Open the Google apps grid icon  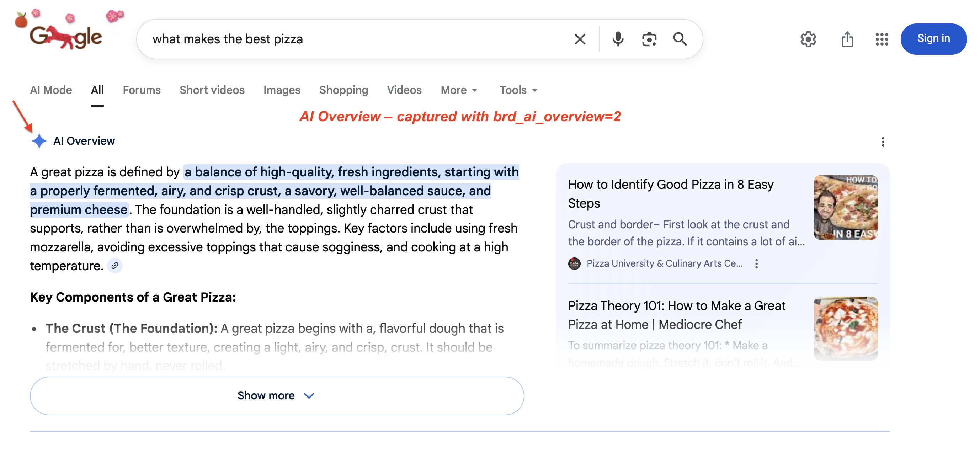pyautogui.click(x=882, y=39)
